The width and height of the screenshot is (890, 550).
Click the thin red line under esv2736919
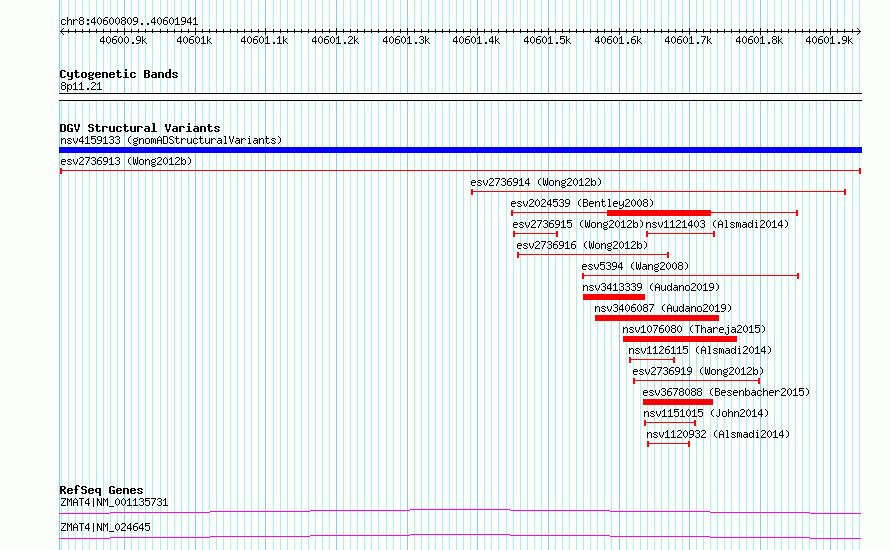[696, 381]
